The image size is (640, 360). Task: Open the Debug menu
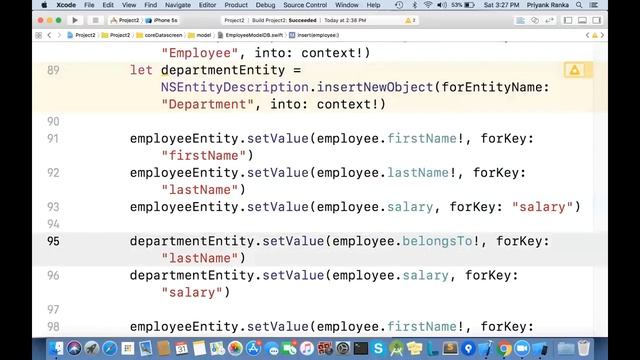pyautogui.click(x=265, y=5)
